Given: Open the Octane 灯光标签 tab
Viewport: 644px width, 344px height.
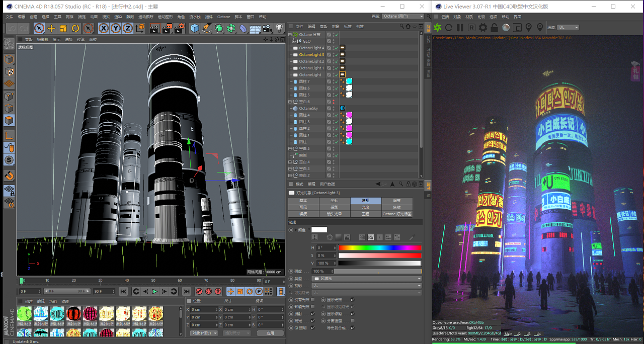Looking at the screenshot, I should 396,214.
